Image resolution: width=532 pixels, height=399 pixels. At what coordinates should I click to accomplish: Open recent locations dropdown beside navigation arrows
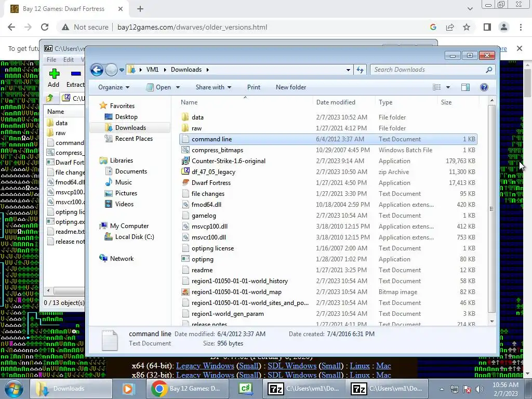point(122,70)
